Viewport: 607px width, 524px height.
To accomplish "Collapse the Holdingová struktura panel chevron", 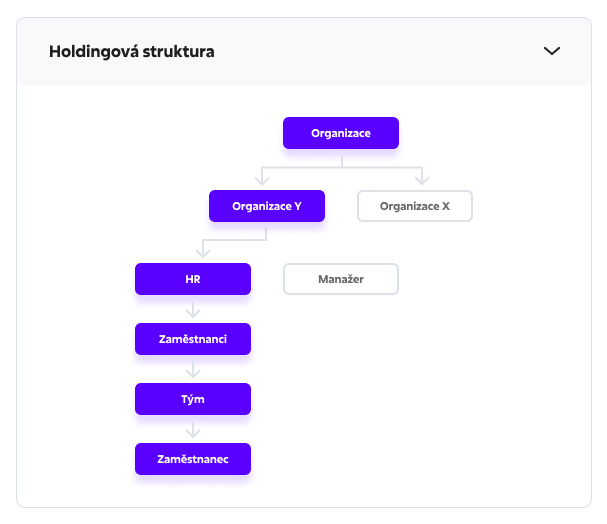I will tap(551, 51).
